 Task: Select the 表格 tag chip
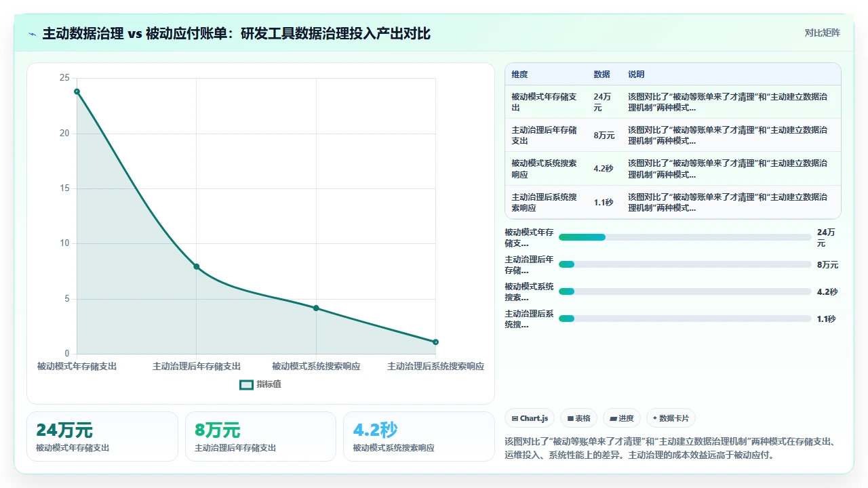point(578,418)
